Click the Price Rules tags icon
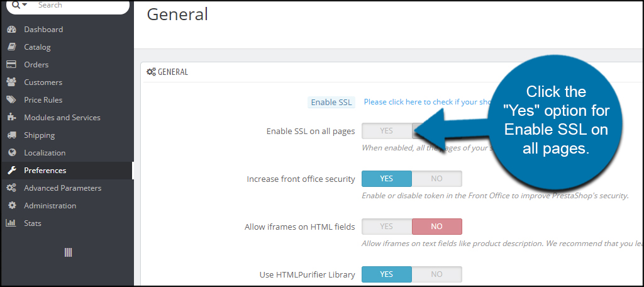Image resolution: width=644 pixels, height=287 pixels. (11, 100)
